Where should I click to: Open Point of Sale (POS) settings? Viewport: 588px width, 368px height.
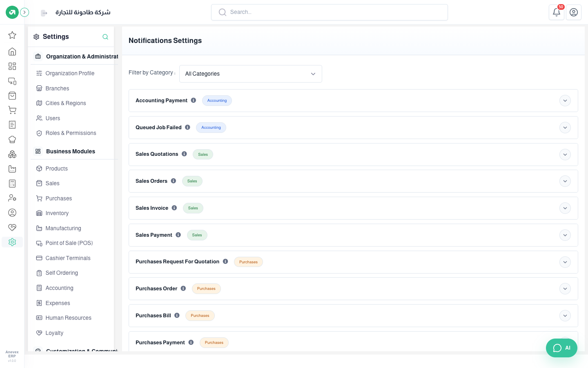tap(69, 243)
